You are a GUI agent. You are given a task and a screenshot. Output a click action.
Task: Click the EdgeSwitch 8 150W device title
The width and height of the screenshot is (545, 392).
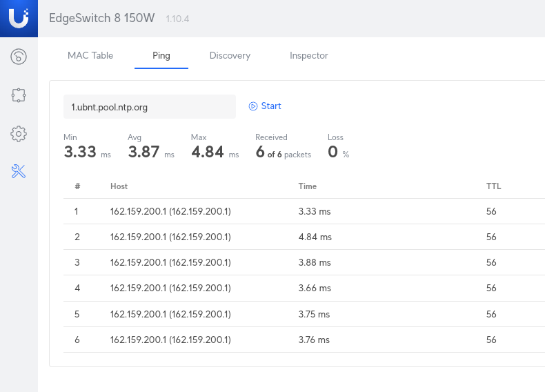103,18
